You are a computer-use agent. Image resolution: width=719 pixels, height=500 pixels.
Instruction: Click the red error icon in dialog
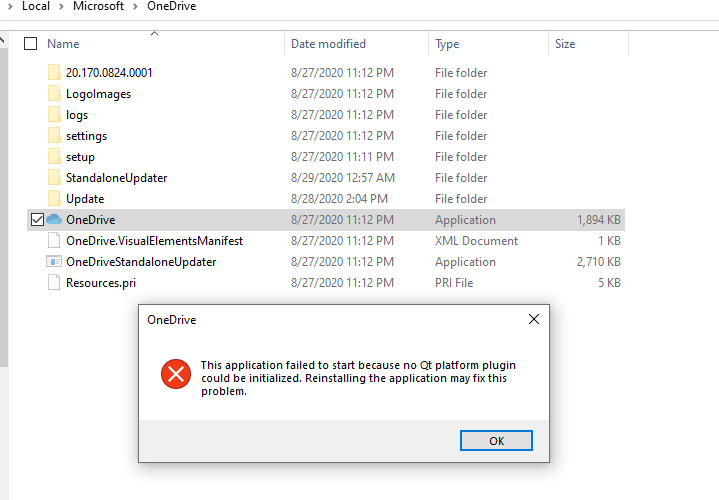[x=176, y=374]
